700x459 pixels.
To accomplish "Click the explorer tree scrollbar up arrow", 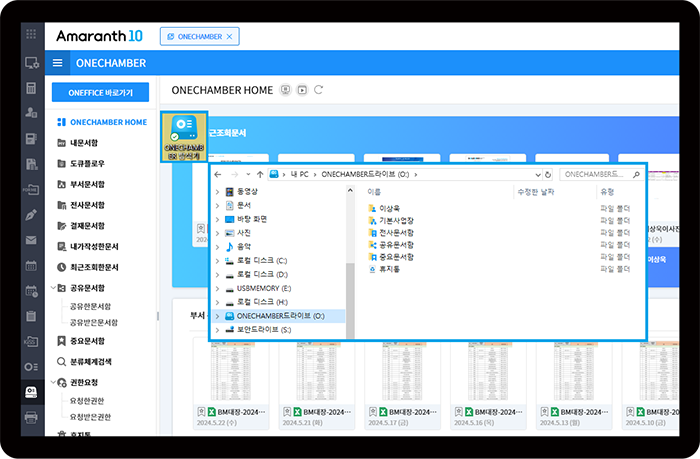I will pos(350,191).
